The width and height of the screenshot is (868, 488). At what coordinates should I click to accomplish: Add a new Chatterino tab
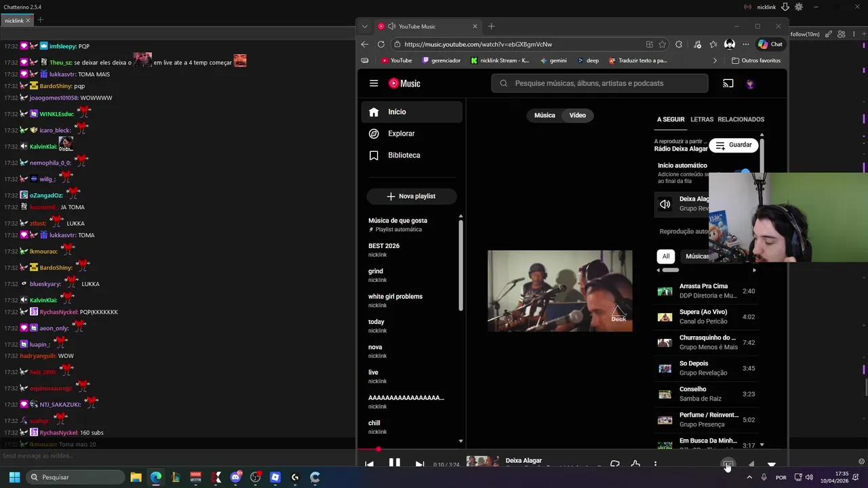(x=40, y=20)
